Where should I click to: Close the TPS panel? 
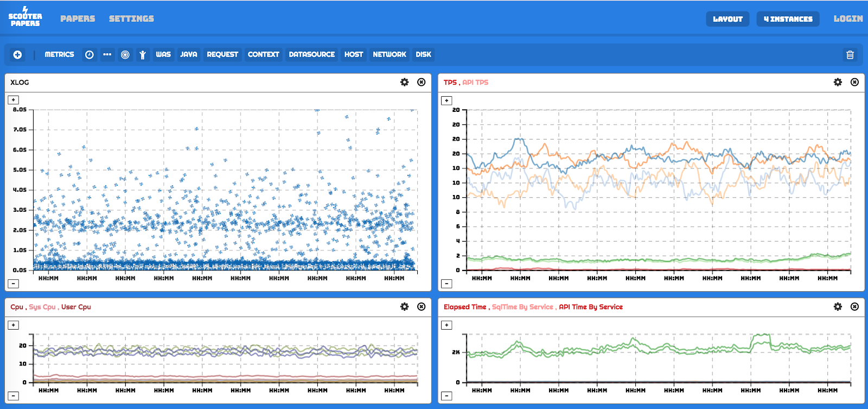(x=855, y=82)
